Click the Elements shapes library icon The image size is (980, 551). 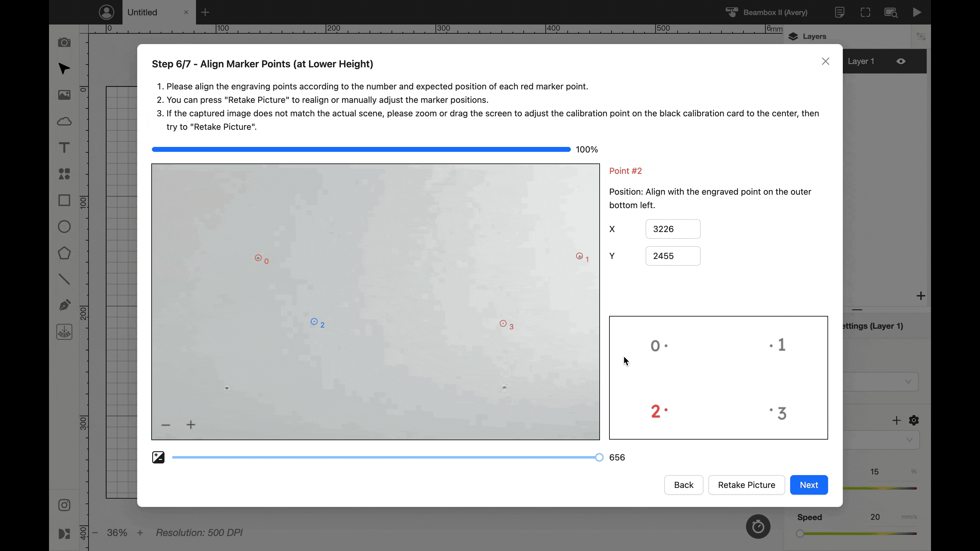coord(64,174)
